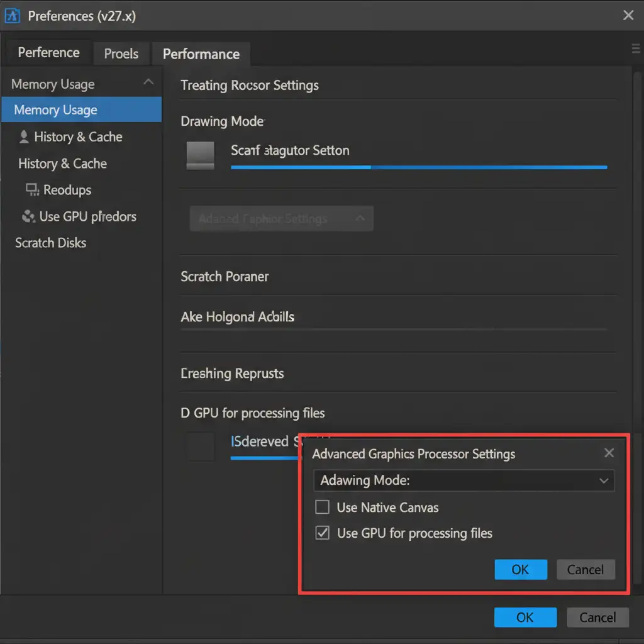Enable the Use Native Canvas checkbox
Viewport: 644px width, 644px height.
[323, 507]
